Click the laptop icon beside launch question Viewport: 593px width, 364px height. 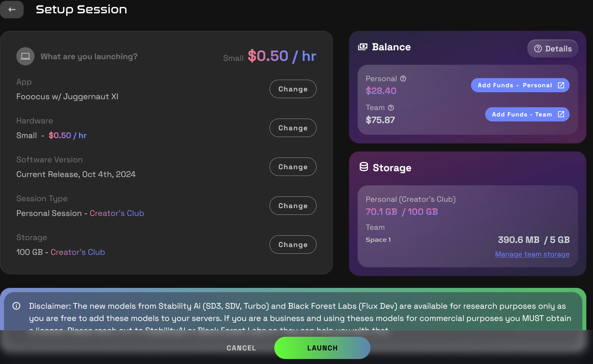point(25,56)
